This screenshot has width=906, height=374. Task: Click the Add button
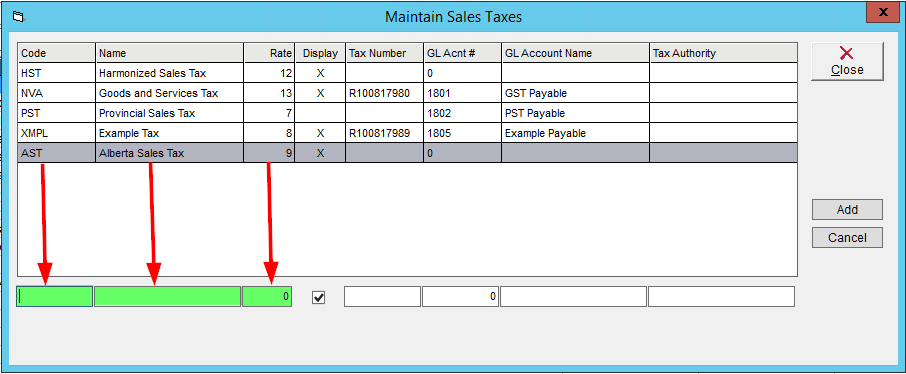[847, 210]
